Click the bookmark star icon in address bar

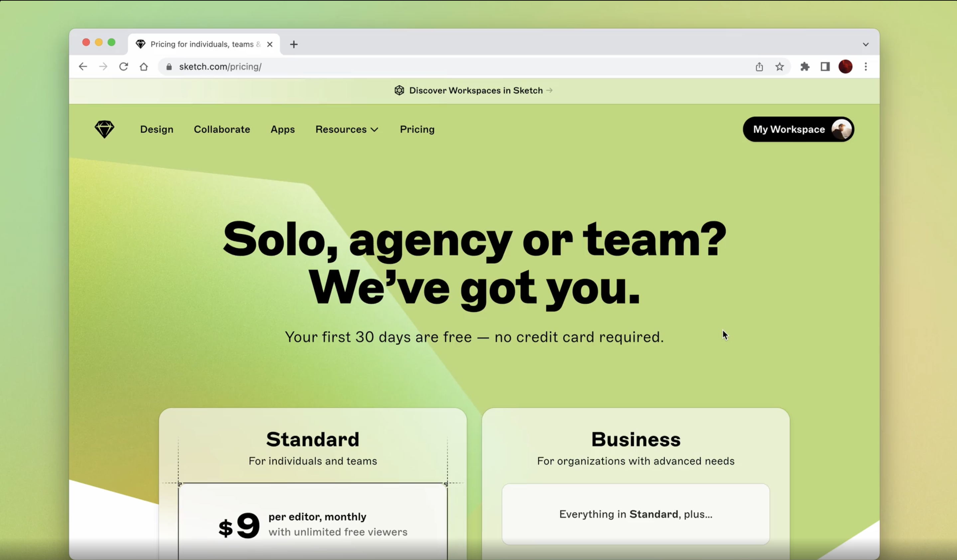pyautogui.click(x=780, y=66)
